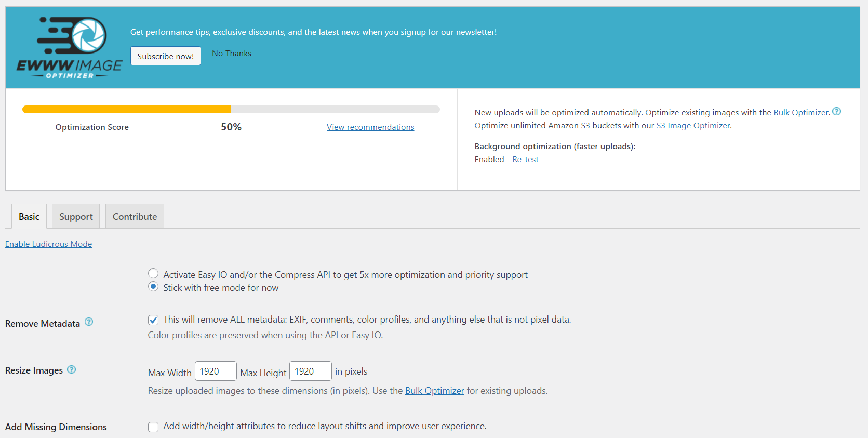Switch to the Basic tab
The width and height of the screenshot is (868, 438).
[29, 217]
